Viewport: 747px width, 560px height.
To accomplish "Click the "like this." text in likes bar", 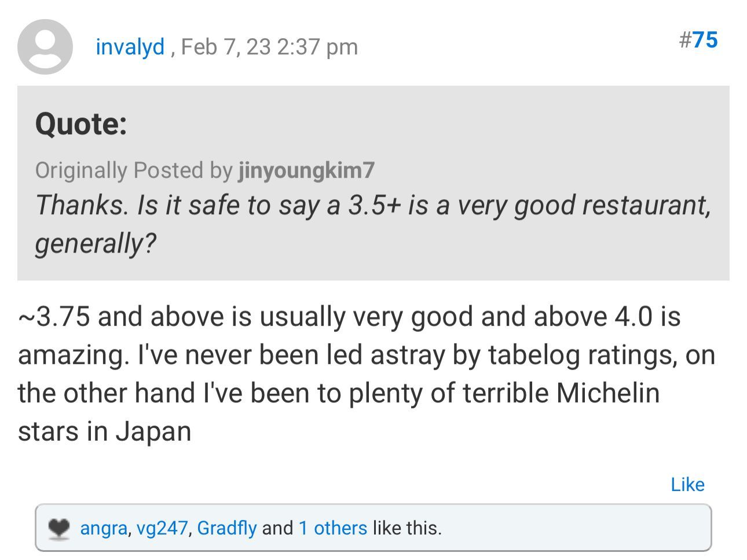I will point(407,528).
